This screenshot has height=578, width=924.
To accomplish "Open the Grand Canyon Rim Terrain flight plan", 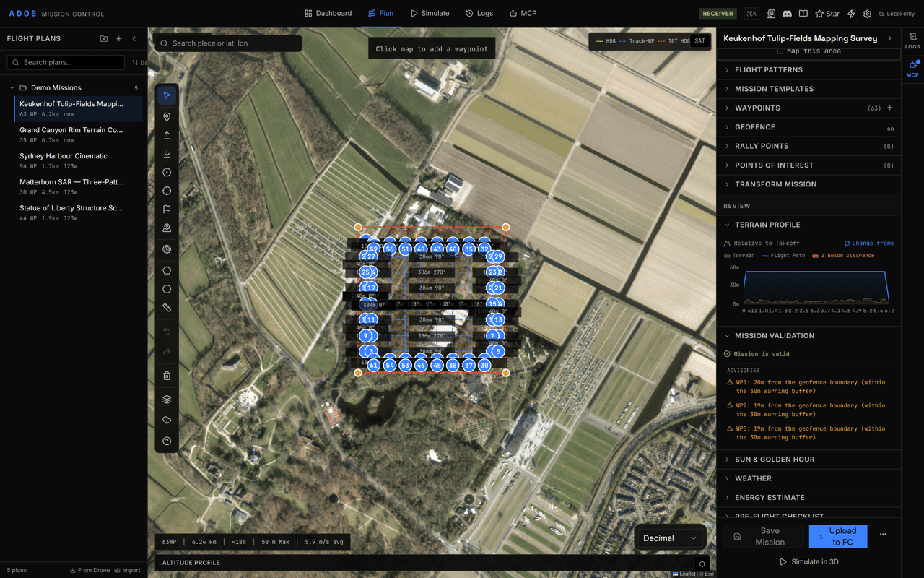I will [78, 134].
